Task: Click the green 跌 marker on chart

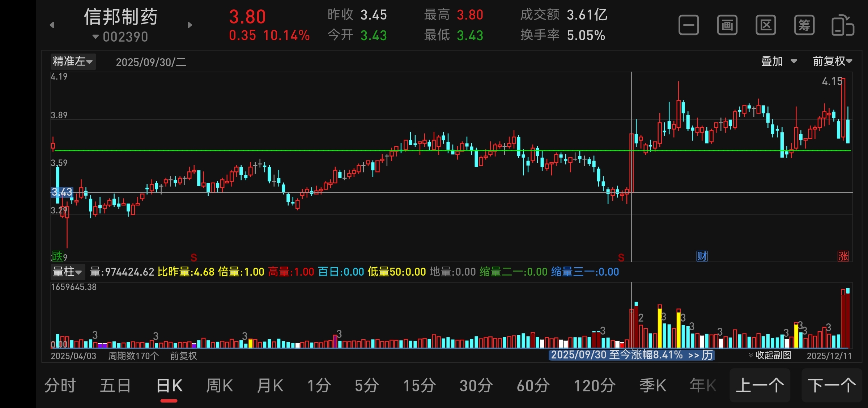Action: tap(57, 256)
